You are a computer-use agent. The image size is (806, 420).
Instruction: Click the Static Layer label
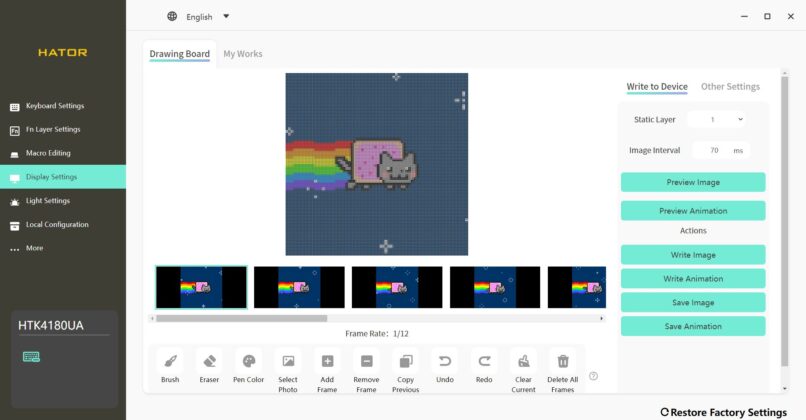point(654,119)
